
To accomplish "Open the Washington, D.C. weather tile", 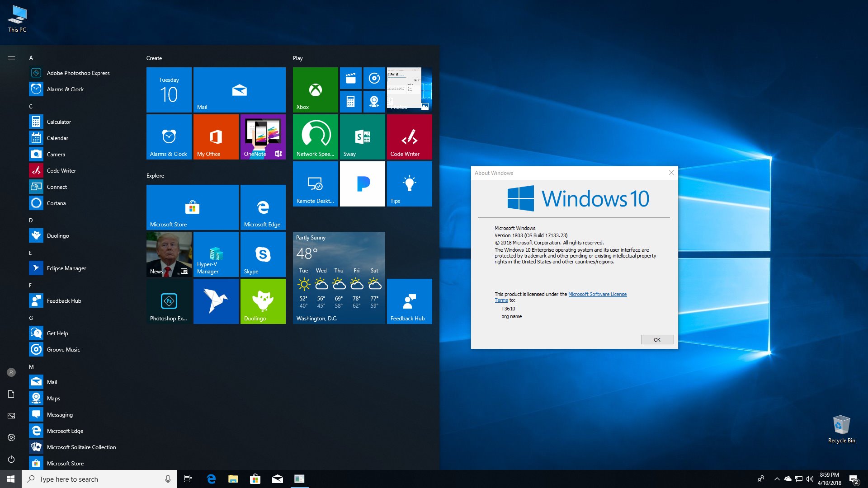I will click(339, 278).
